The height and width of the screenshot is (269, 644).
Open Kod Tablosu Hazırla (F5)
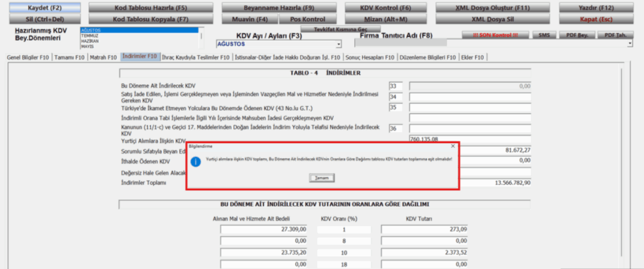click(x=151, y=8)
